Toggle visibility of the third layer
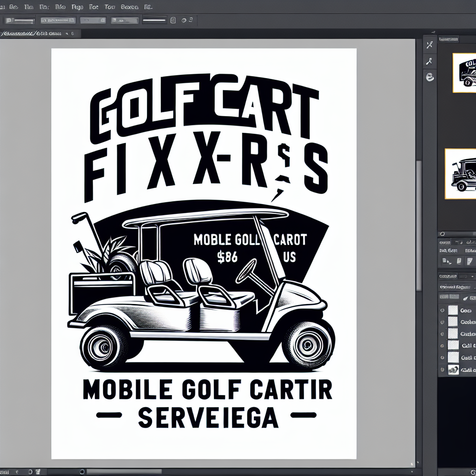476x476 pixels. (443, 334)
